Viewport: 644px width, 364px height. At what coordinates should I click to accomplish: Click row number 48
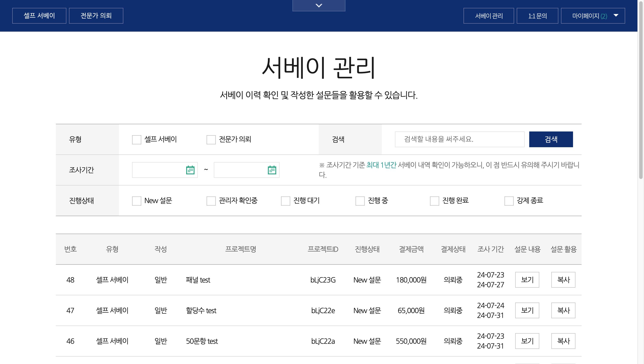(70, 280)
